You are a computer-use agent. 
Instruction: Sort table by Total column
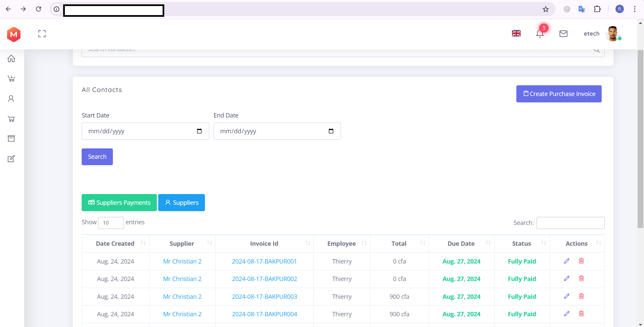click(x=399, y=243)
